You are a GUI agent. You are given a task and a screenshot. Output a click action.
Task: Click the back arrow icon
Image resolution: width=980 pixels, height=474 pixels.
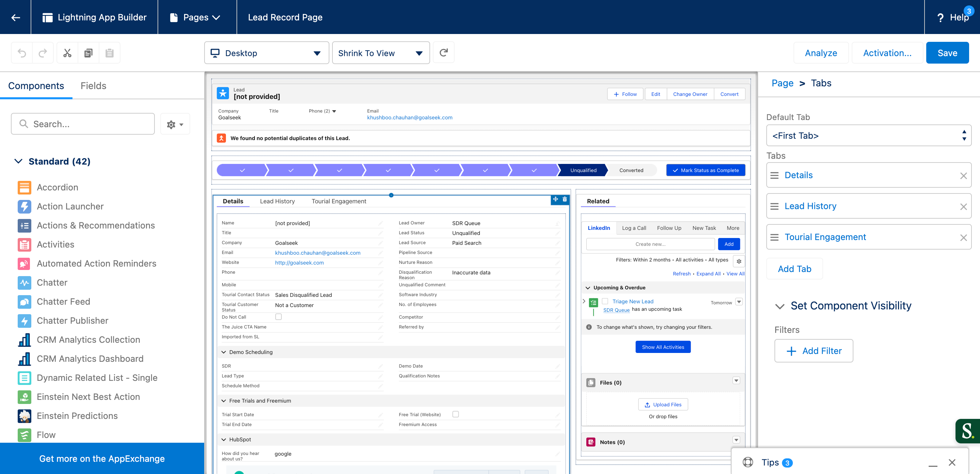tap(16, 17)
